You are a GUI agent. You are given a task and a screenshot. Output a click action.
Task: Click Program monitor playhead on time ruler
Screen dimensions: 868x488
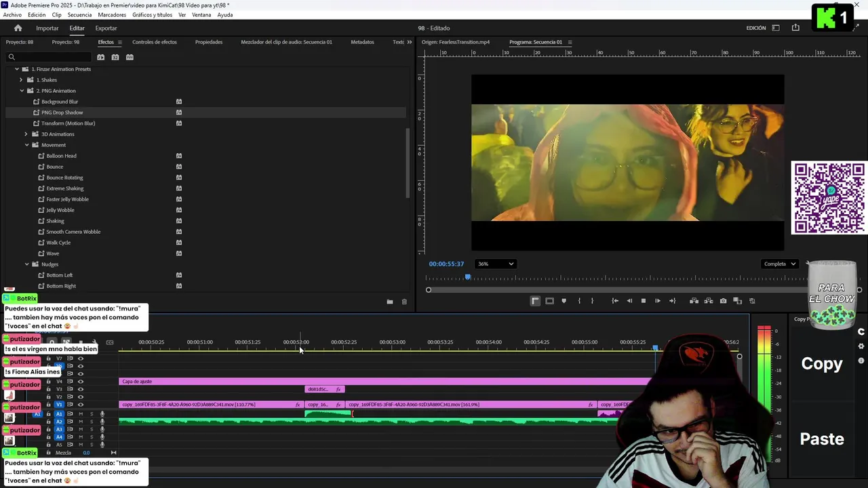pos(467,277)
